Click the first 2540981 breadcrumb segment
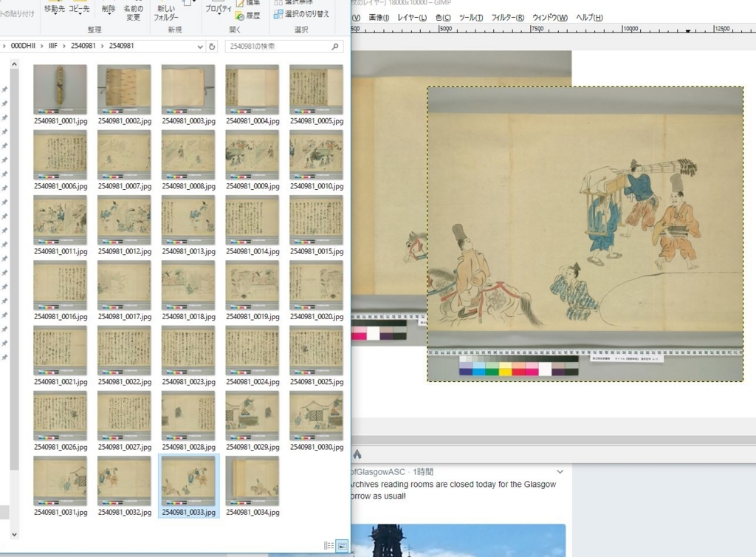 click(x=83, y=46)
